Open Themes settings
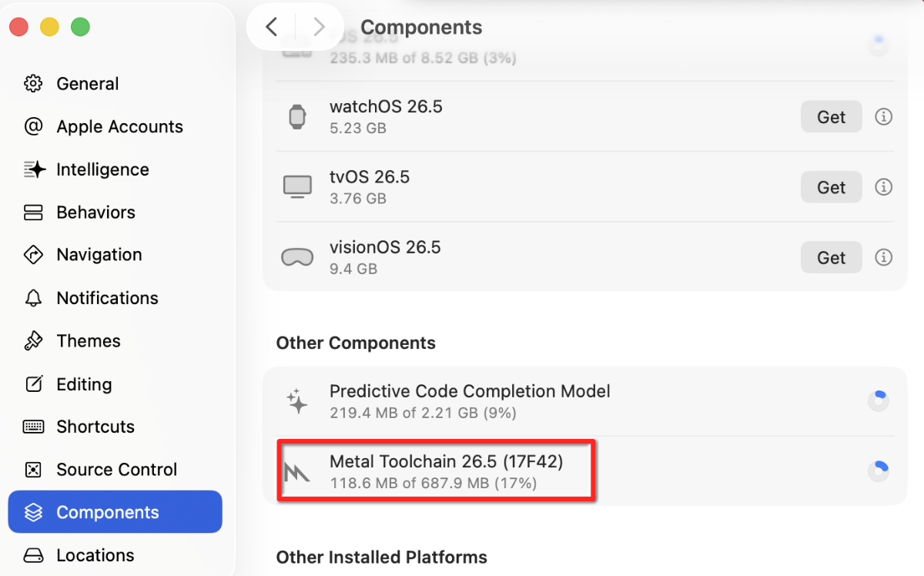 [x=115, y=341]
